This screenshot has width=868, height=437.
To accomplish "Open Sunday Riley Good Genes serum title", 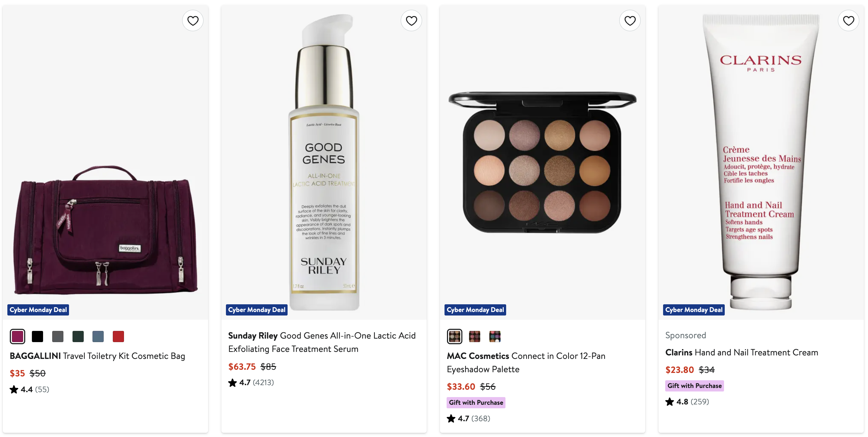I will click(x=322, y=342).
